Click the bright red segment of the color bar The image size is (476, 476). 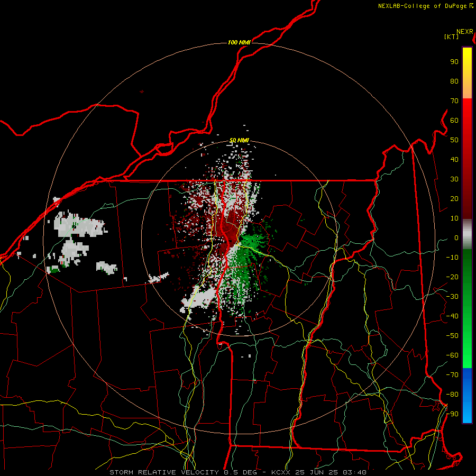(x=467, y=111)
